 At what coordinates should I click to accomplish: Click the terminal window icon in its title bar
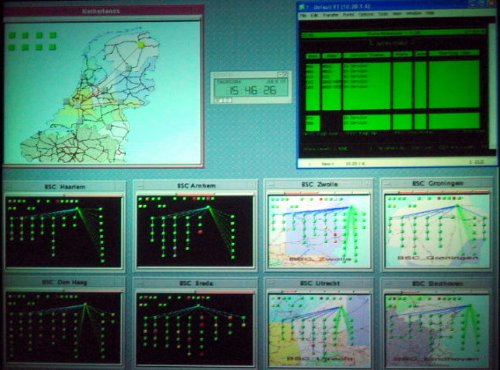coord(302,7)
